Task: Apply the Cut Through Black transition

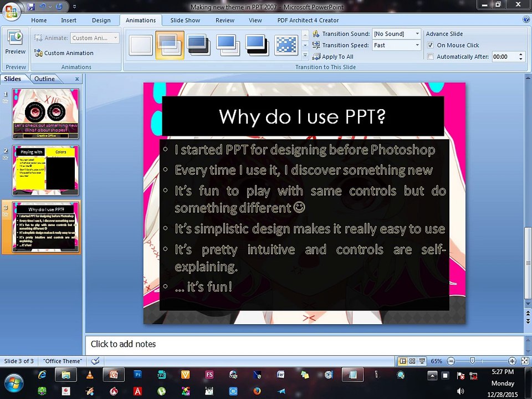Action: click(x=257, y=45)
